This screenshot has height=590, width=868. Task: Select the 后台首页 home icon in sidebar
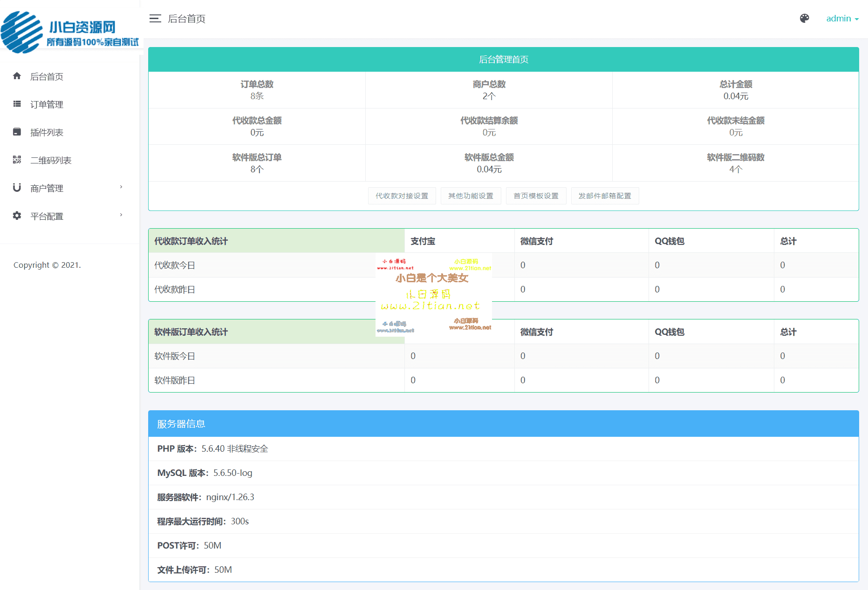[17, 76]
